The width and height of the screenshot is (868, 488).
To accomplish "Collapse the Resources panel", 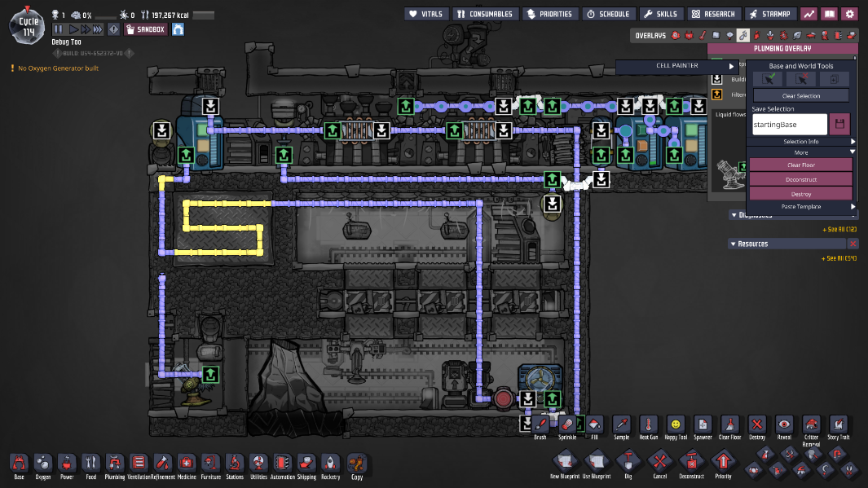I will 734,244.
